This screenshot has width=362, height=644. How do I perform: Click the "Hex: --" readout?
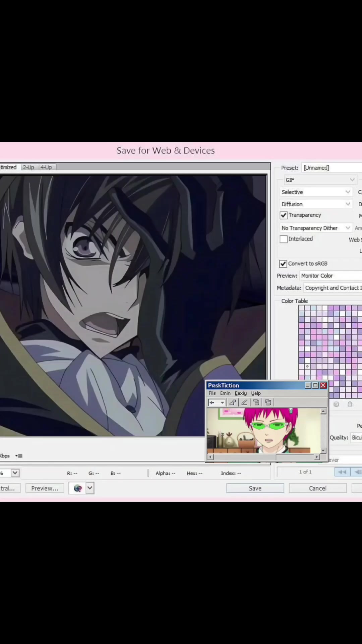[x=194, y=473]
